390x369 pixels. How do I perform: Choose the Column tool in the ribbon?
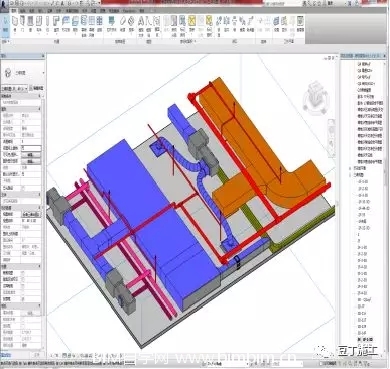click(x=47, y=24)
